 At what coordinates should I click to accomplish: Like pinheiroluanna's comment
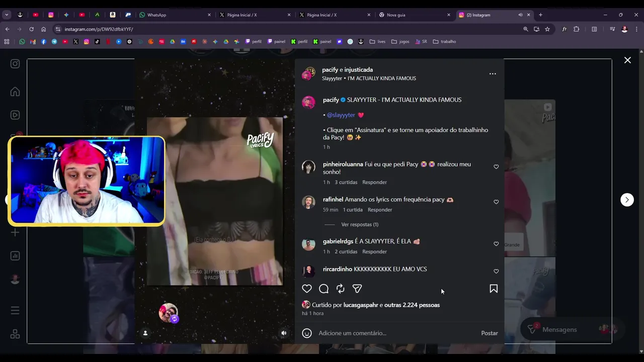[496, 167]
